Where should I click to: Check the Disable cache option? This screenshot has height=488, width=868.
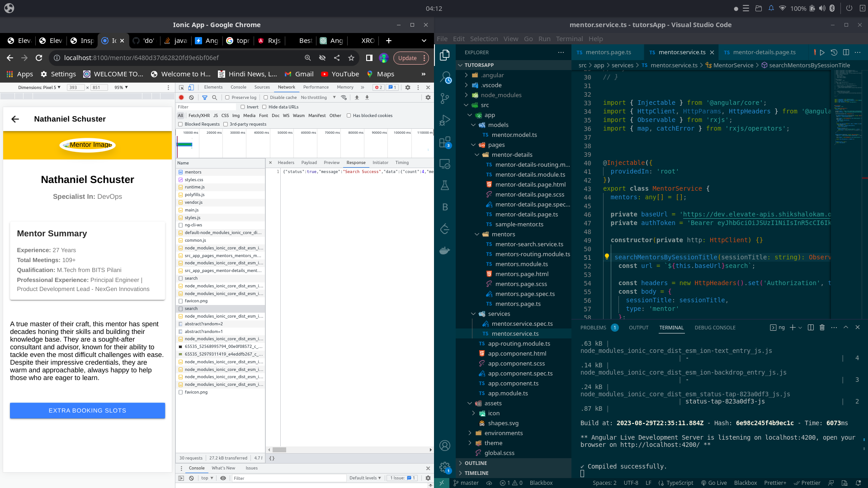pos(266,98)
